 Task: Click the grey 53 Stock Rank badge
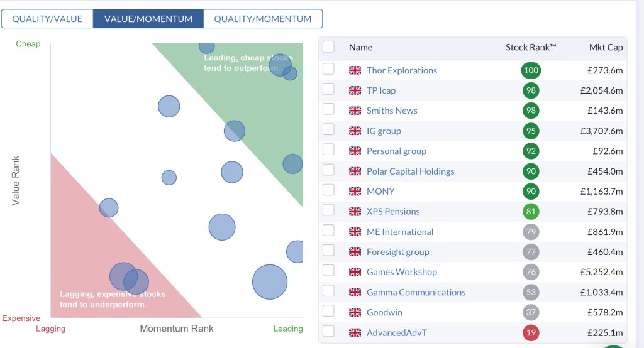531,292
